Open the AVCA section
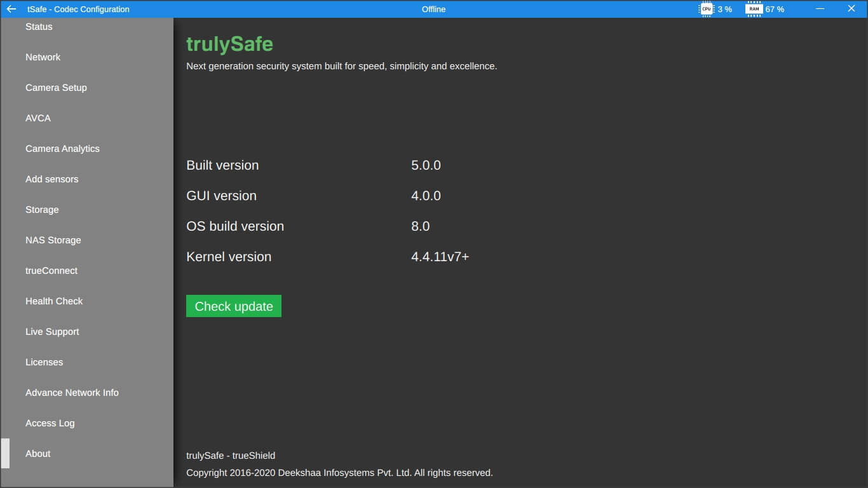The height and width of the screenshot is (488, 868). [37, 118]
